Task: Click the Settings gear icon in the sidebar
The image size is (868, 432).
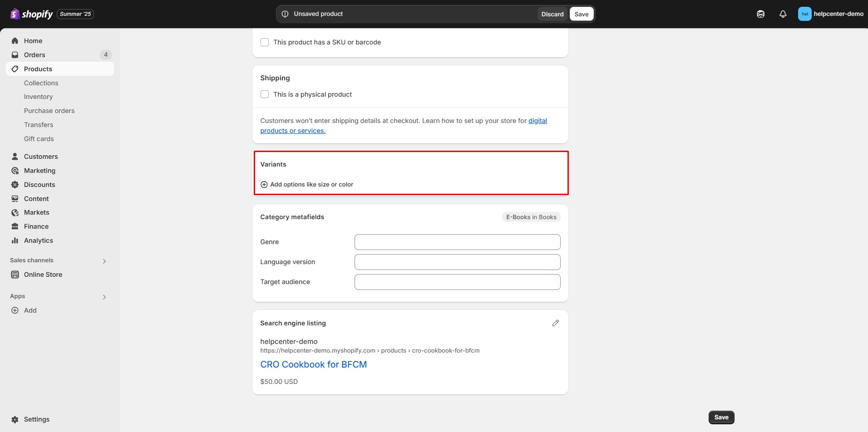Action: [x=15, y=419]
